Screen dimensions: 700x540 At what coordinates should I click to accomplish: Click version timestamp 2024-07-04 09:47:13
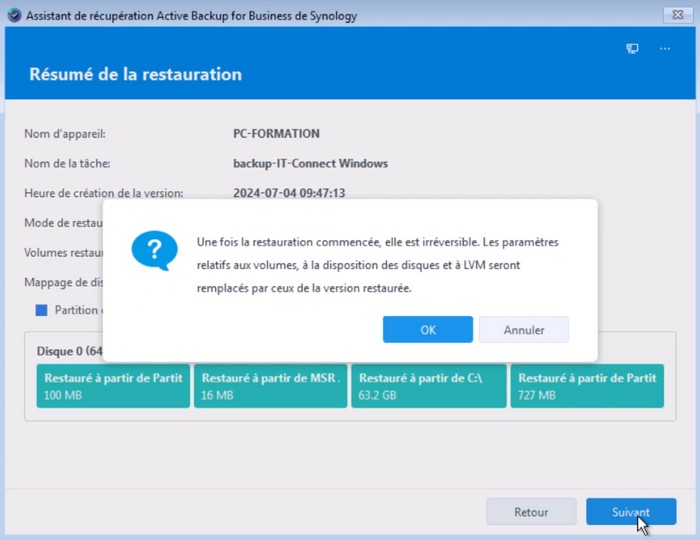click(289, 193)
